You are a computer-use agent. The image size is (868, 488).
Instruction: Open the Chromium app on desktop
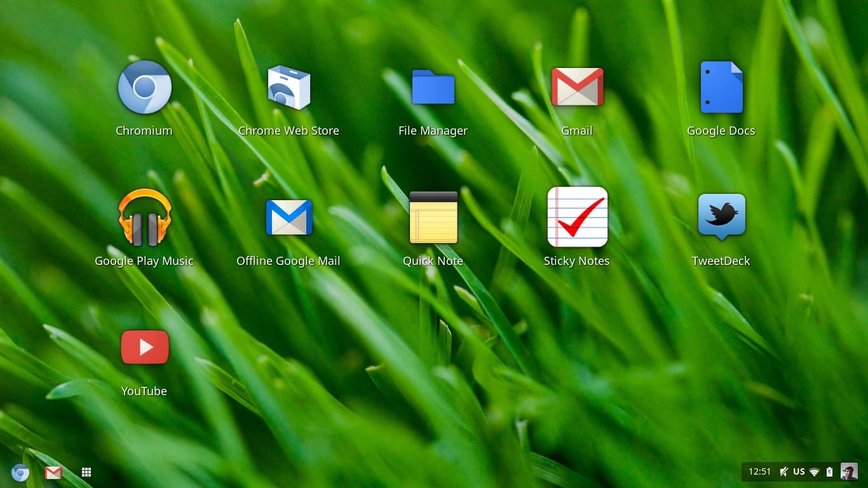click(x=144, y=88)
